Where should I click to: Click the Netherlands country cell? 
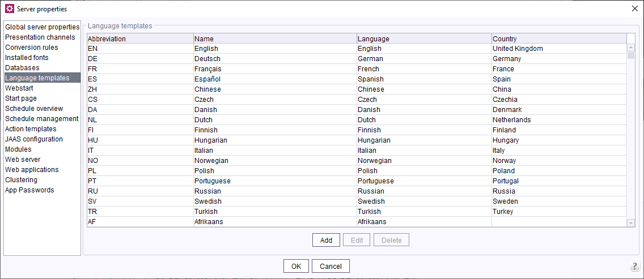(x=560, y=120)
